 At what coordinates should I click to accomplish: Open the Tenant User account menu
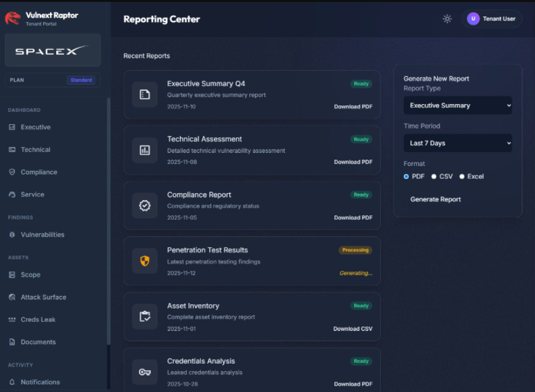point(491,19)
